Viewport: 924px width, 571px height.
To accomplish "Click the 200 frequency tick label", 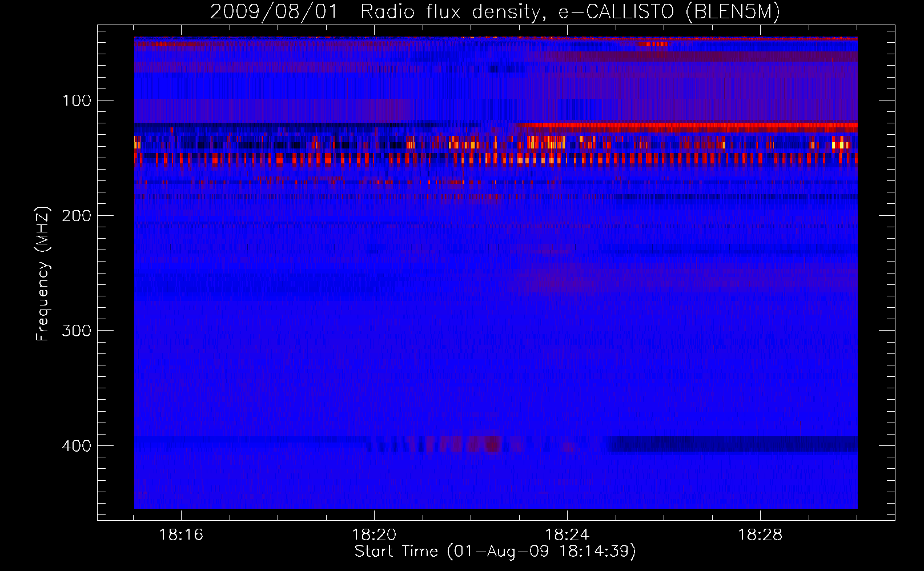I will click(x=77, y=216).
